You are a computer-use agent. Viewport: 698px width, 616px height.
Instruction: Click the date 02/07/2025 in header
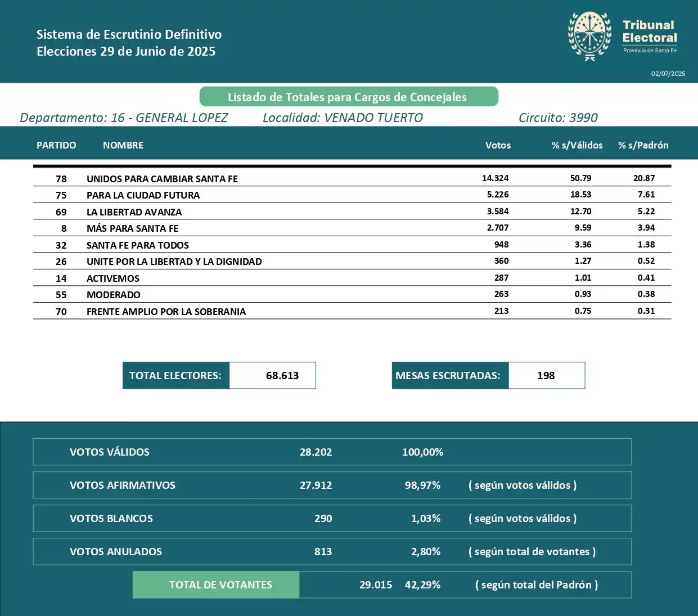click(x=668, y=74)
